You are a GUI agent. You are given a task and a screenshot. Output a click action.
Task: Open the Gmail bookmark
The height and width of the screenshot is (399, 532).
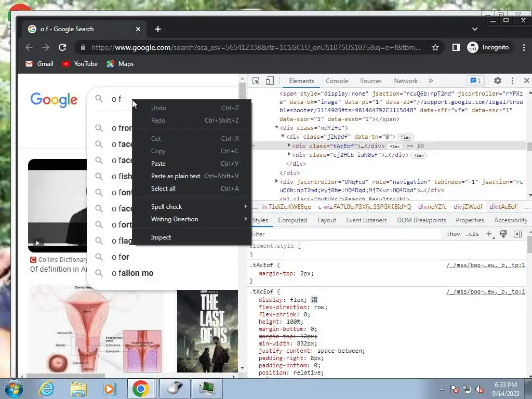(x=39, y=64)
